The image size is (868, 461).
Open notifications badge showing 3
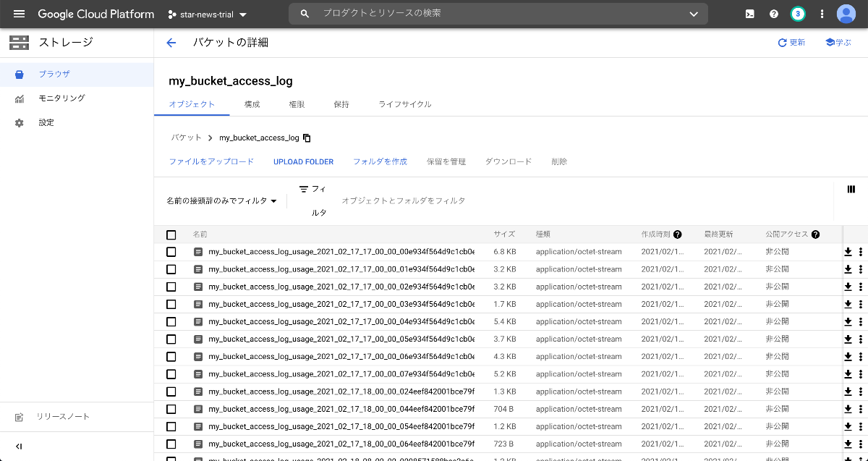pos(798,14)
